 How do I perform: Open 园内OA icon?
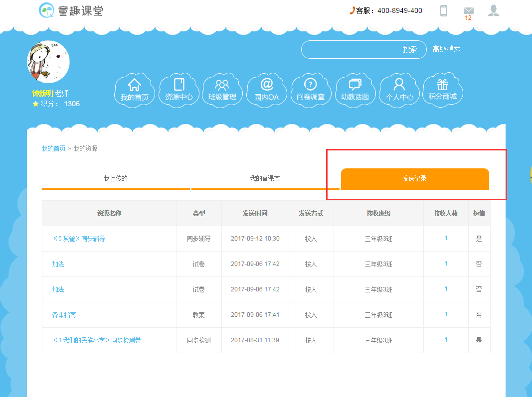(x=267, y=90)
